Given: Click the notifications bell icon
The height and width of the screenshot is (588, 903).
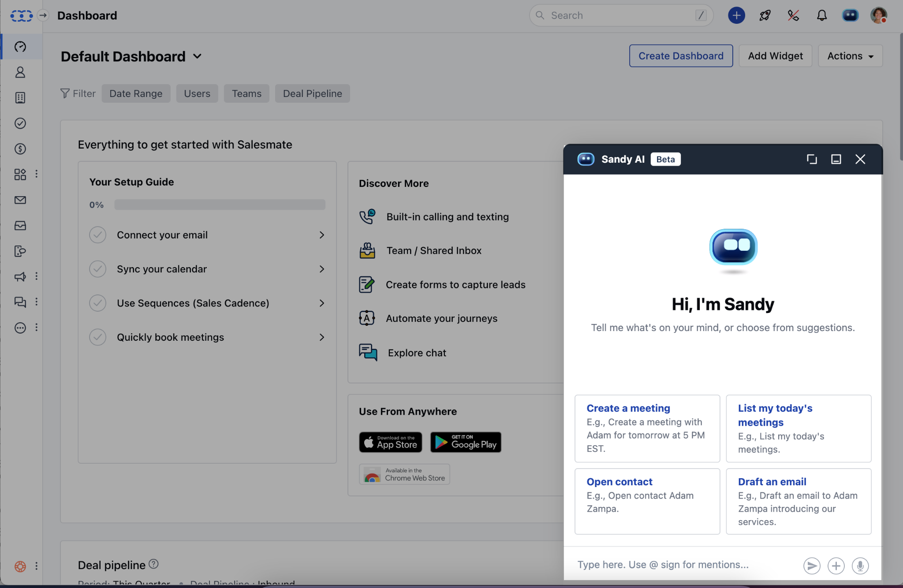Looking at the screenshot, I should [x=822, y=16].
